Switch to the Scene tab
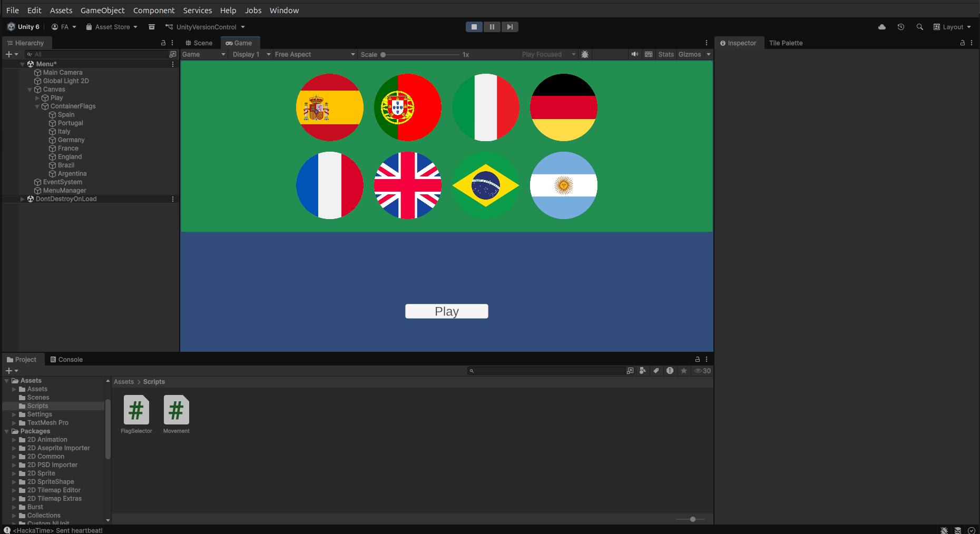This screenshot has width=980, height=534. [x=199, y=43]
